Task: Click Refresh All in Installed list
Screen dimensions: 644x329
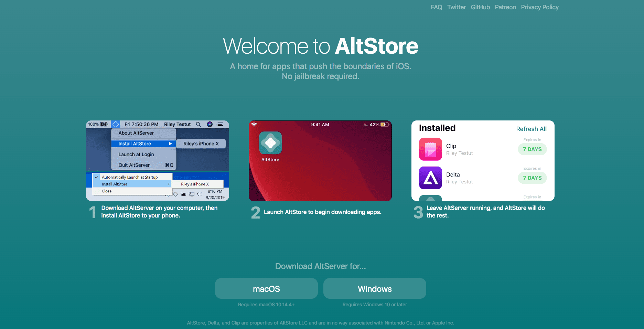Action: coord(531,129)
